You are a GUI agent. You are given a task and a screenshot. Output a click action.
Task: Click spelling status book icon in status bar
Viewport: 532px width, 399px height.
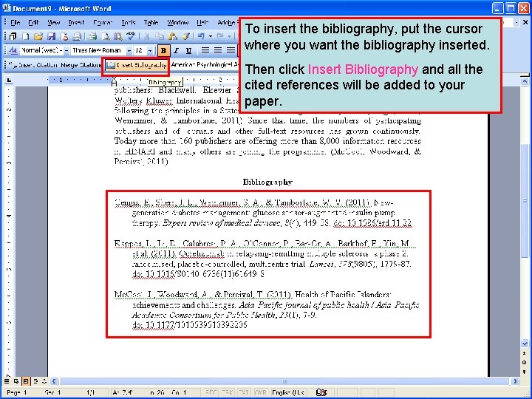click(321, 392)
